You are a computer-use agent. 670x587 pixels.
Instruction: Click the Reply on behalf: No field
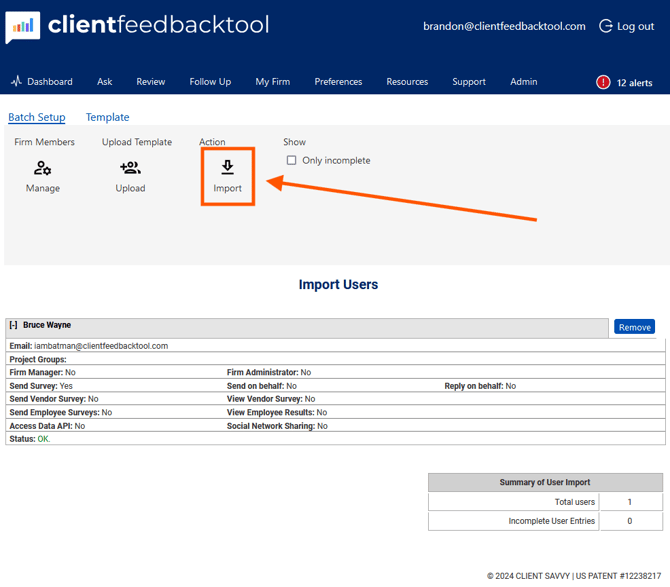[480, 386]
